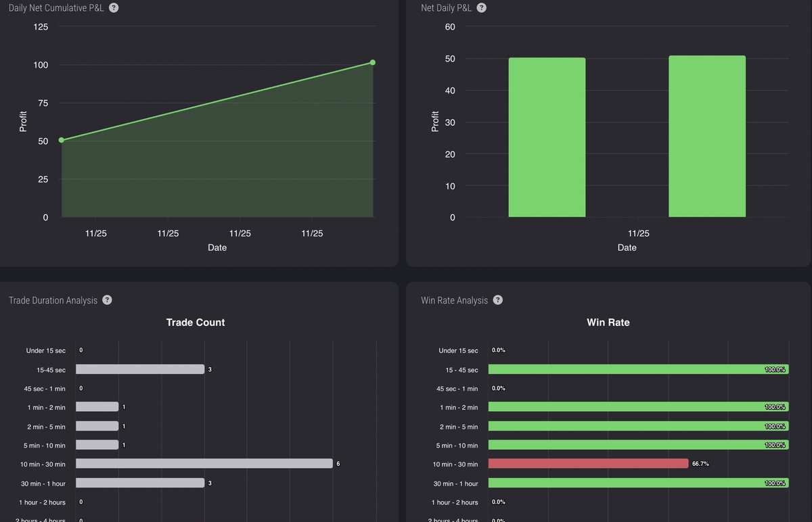This screenshot has height=522, width=812.
Task: Click the 5 min - 10 min win rate bar
Action: point(638,445)
